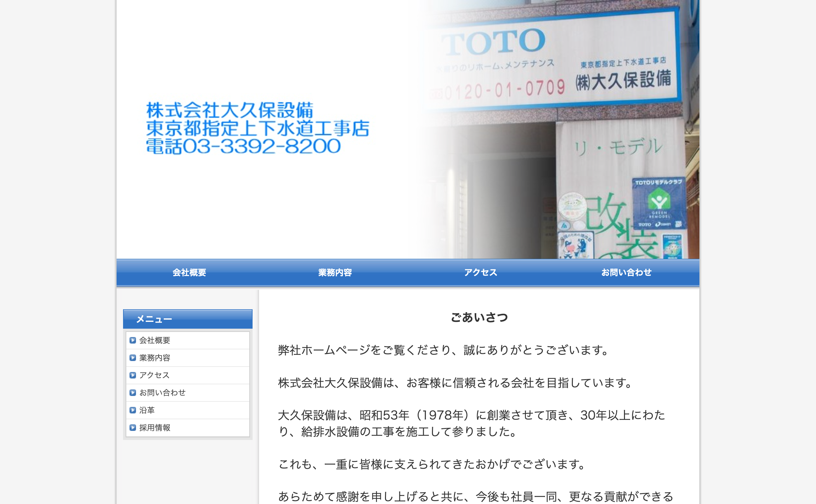
Task: Click the arrow icon beside sidebar お問い合わせ
Action: pos(133,393)
